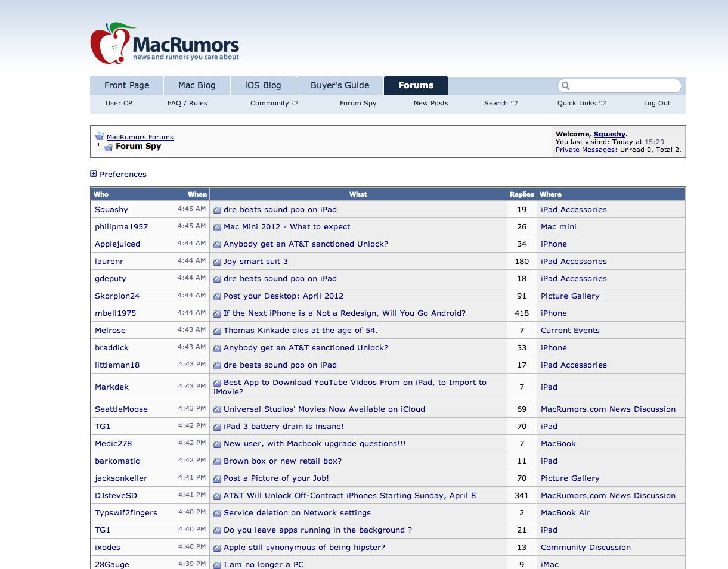Screen dimensions: 728x569
Task: Open user SeattleMoose's profile
Action: point(121,409)
